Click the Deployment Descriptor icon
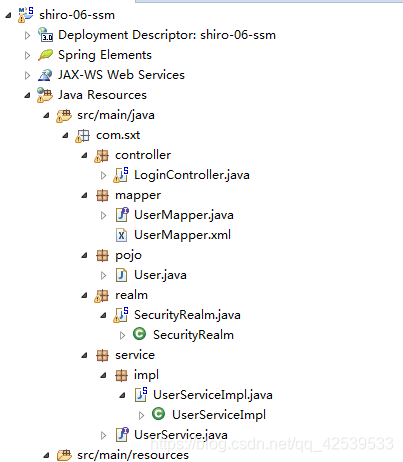The image size is (403, 462). tap(45, 35)
